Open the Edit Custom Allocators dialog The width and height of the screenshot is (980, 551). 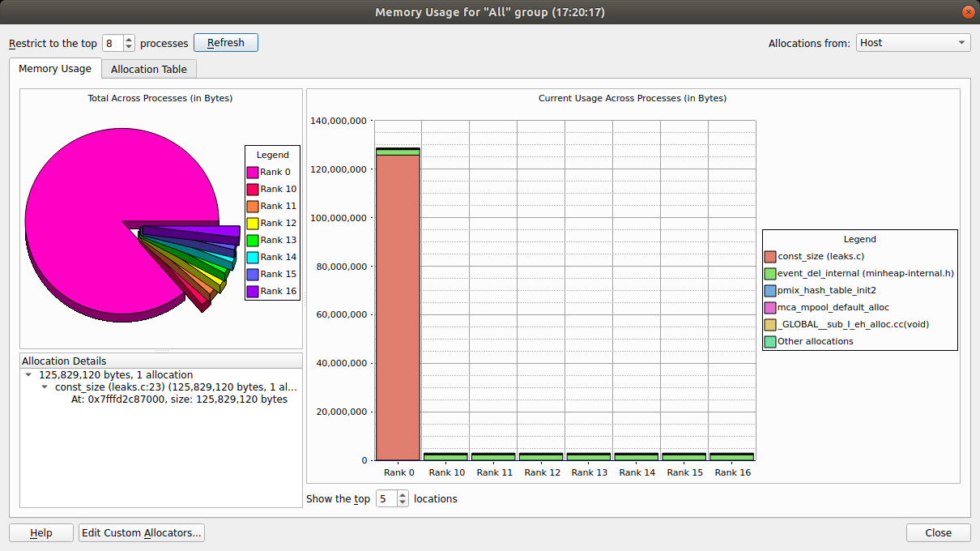141,532
